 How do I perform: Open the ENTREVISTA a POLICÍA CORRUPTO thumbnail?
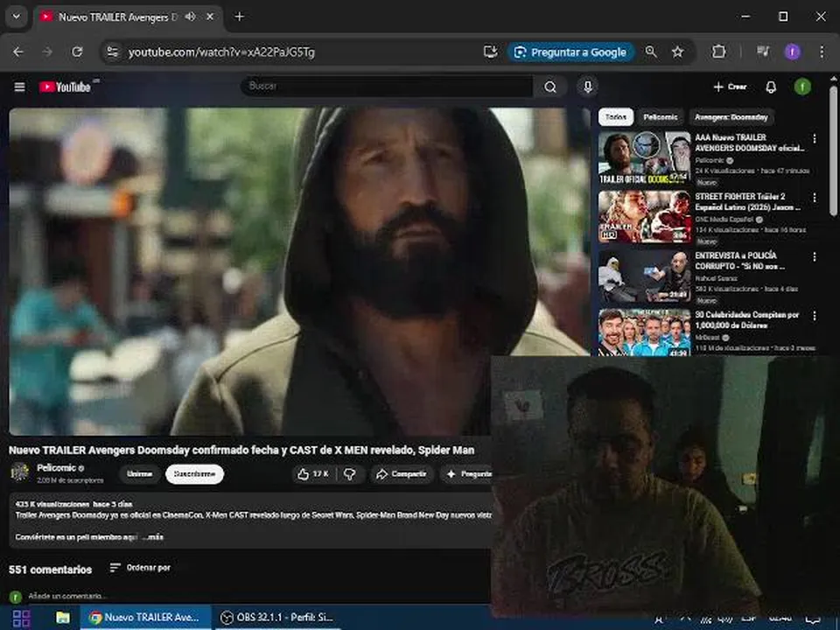[x=644, y=276]
